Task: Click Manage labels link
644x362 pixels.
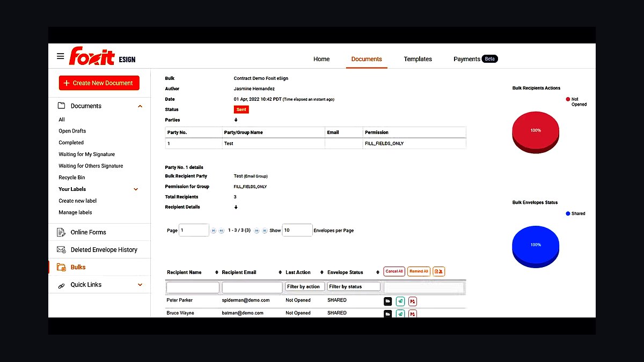Action: [x=75, y=212]
